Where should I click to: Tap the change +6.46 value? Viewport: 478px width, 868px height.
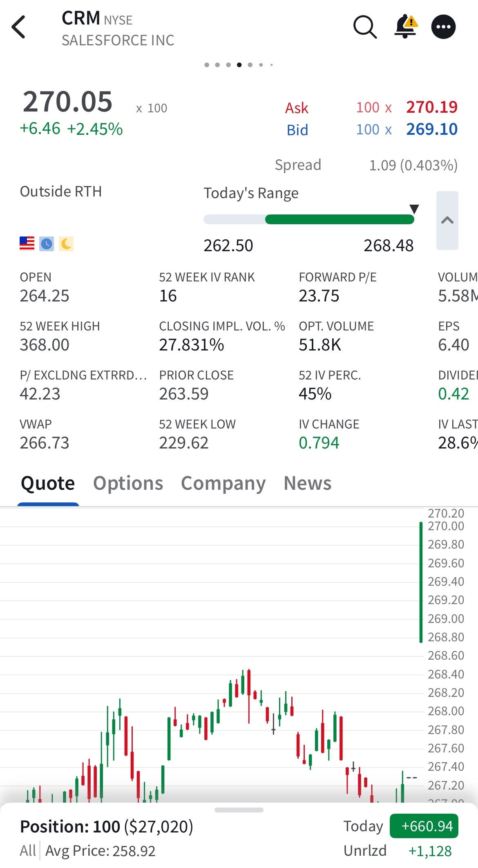click(40, 128)
